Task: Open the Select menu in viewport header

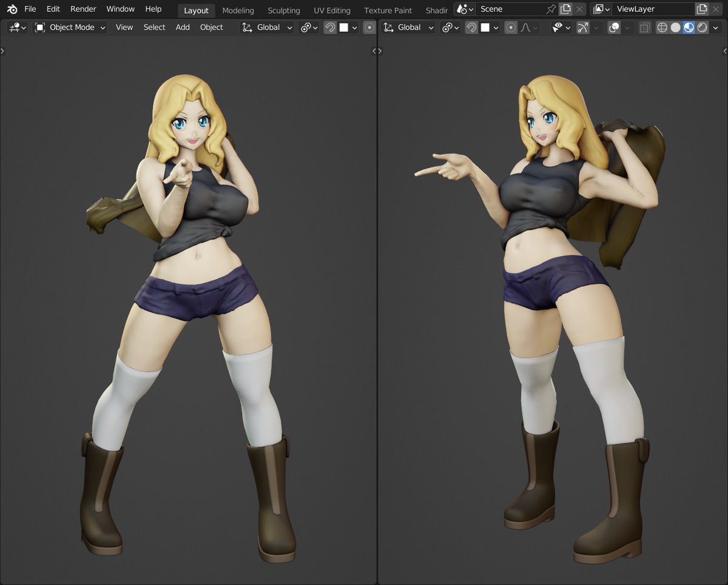Action: click(154, 27)
